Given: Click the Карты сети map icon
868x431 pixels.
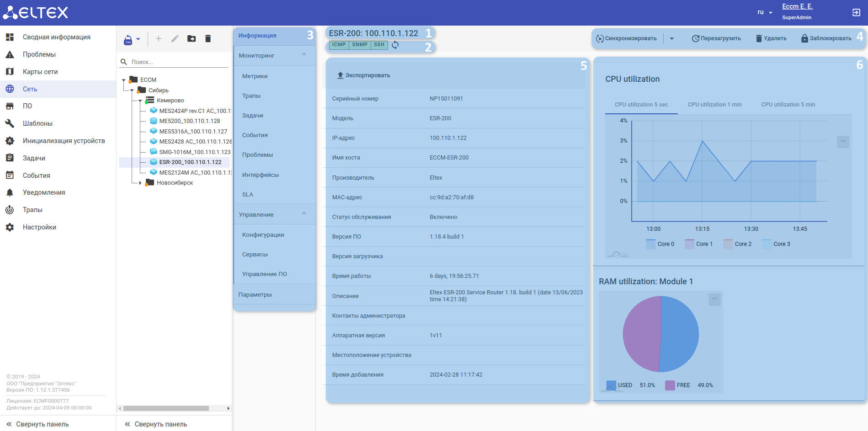Looking at the screenshot, I should pyautogui.click(x=10, y=72).
